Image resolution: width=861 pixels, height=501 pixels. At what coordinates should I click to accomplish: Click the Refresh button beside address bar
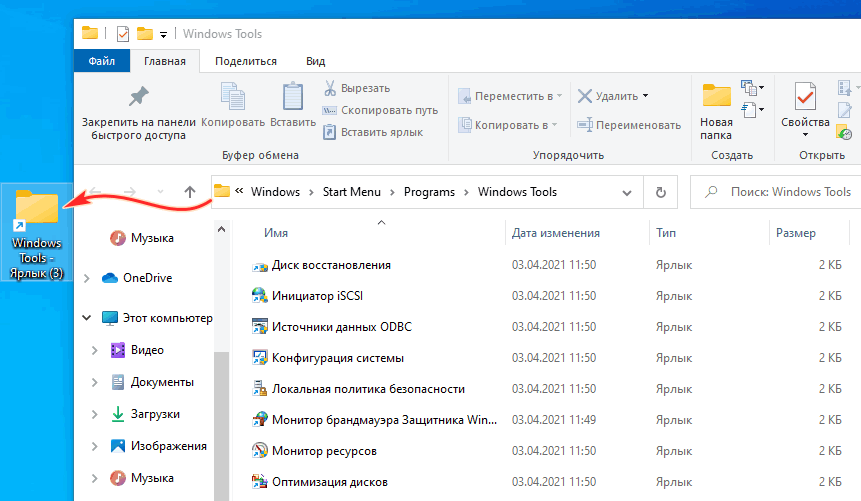pyautogui.click(x=661, y=192)
